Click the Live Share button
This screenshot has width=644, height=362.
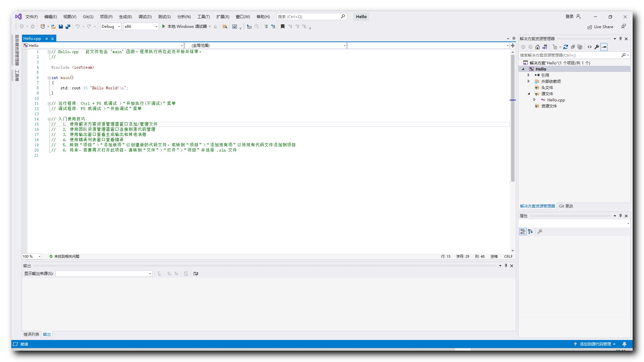(x=601, y=27)
